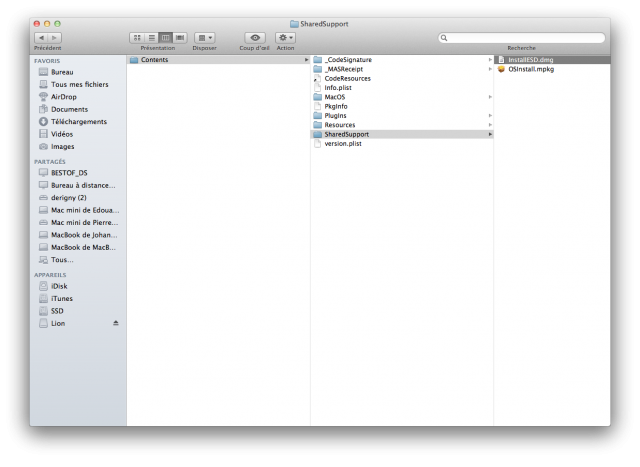
Task: Go back with the Précédent arrow
Action: (41, 38)
